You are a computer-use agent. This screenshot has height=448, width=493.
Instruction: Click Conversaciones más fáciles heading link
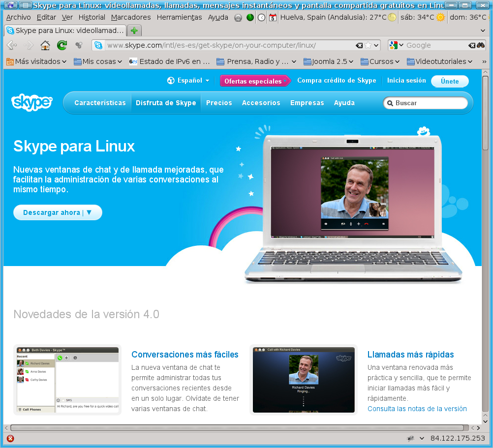click(185, 355)
